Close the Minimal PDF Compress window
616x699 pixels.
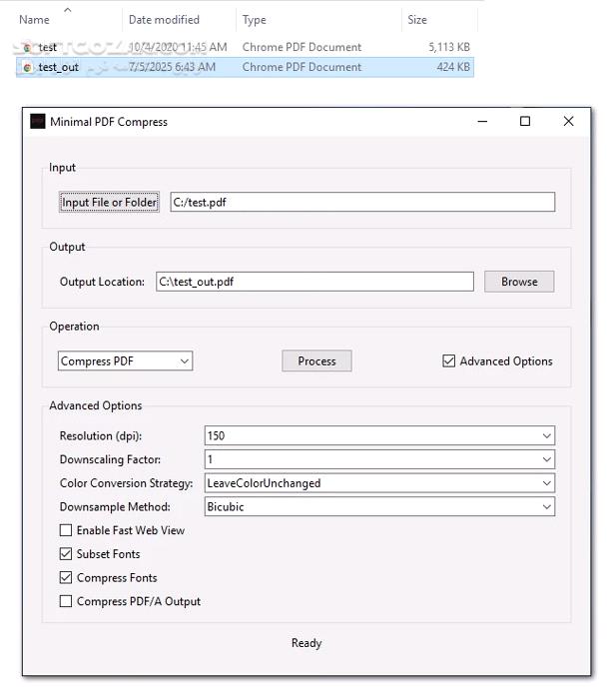pos(568,122)
